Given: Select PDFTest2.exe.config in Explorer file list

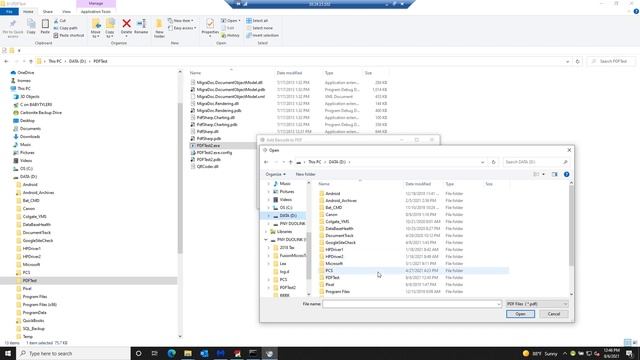Looking at the screenshot, I should click(x=214, y=153).
